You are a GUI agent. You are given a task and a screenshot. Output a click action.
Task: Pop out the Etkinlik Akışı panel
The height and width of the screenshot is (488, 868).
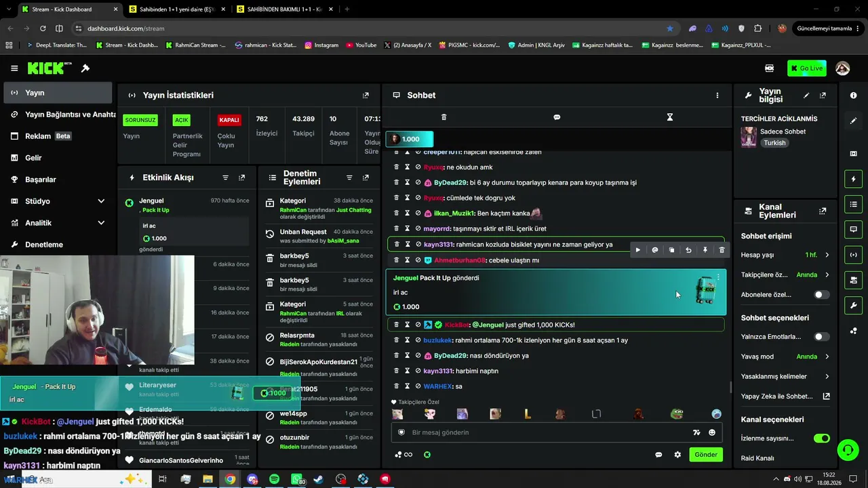coord(241,178)
